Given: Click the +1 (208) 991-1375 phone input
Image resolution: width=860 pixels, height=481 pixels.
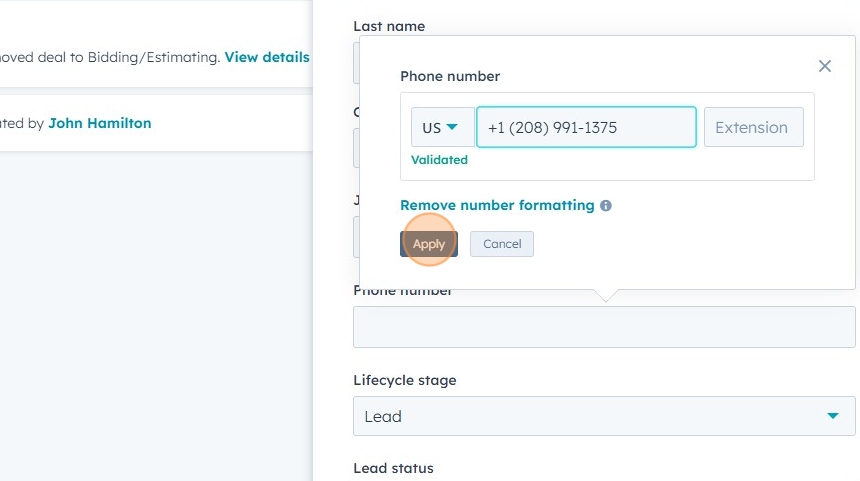Looking at the screenshot, I should (x=586, y=128).
